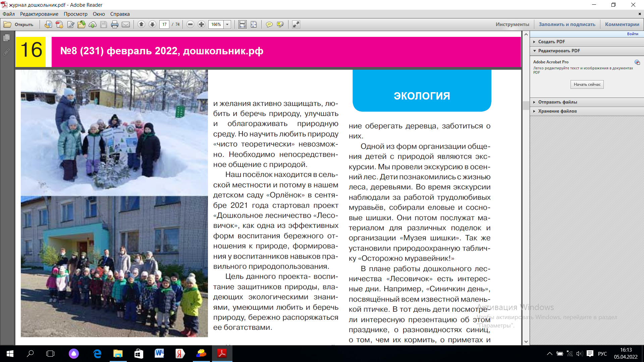
Task: Click the zoom out minus button
Action: tap(190, 24)
